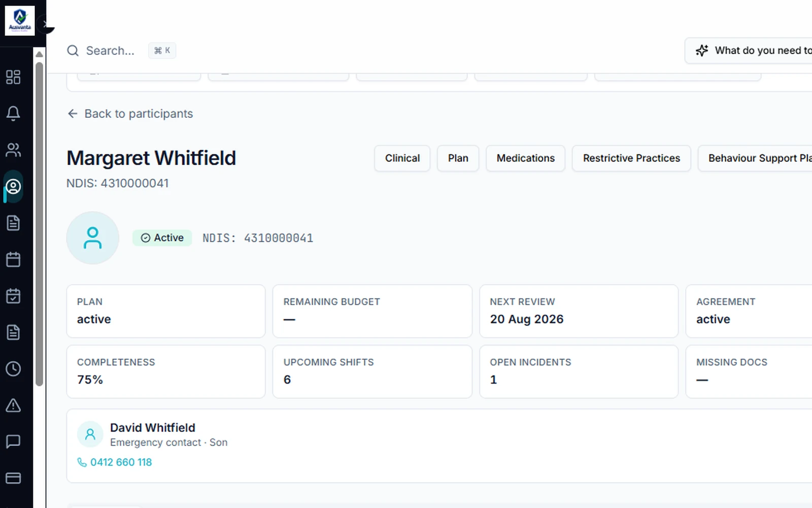Click the Ausvanta logo
The width and height of the screenshot is (812, 508).
click(x=20, y=21)
